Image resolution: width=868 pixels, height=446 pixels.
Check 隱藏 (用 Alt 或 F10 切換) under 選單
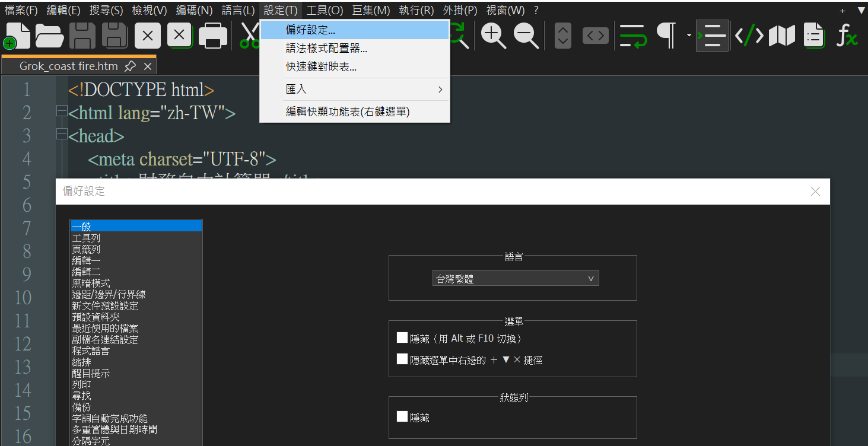tap(402, 338)
